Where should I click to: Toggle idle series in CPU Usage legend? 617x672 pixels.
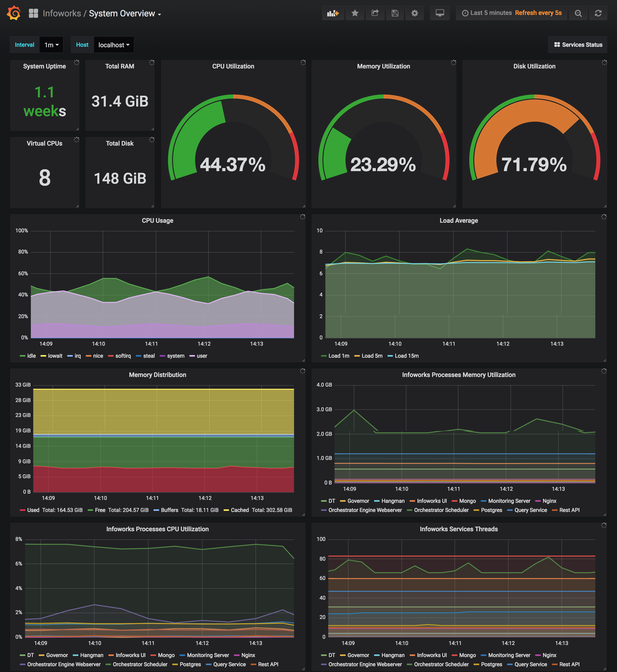(31, 356)
